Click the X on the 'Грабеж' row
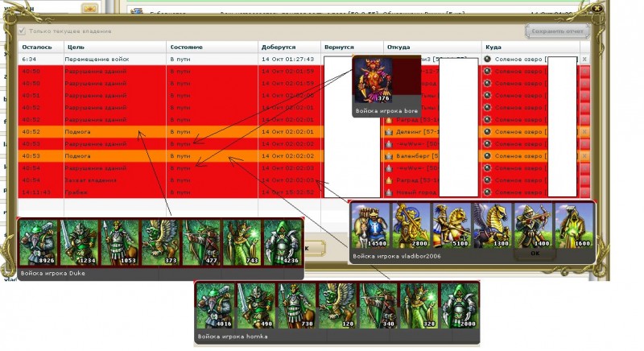This screenshot has width=644, height=351. coord(584,192)
